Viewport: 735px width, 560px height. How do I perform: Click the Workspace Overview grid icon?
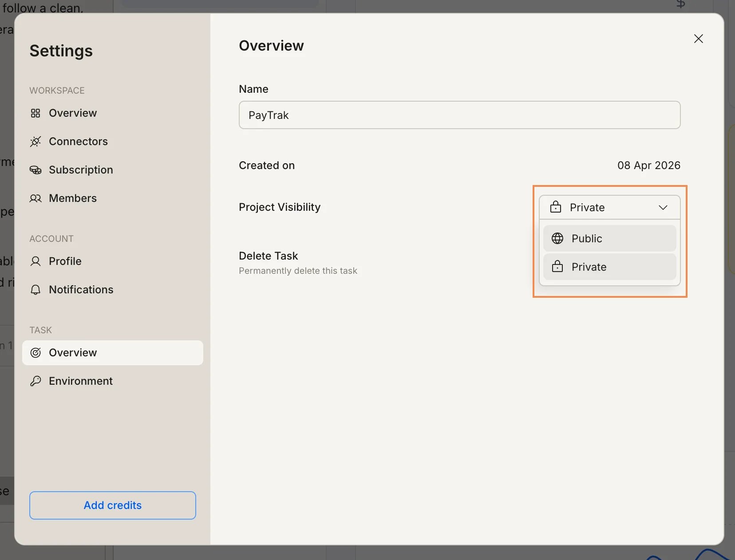point(36,113)
